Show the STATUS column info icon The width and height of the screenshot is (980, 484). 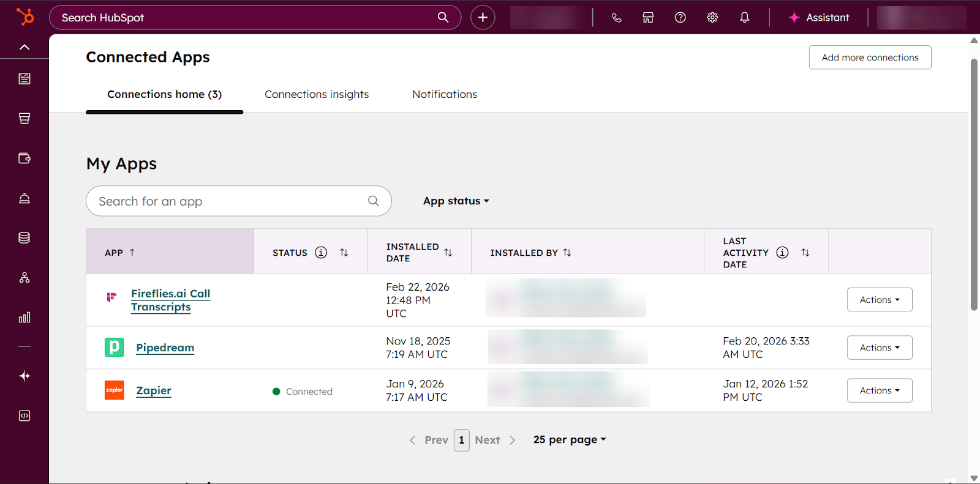coord(321,252)
